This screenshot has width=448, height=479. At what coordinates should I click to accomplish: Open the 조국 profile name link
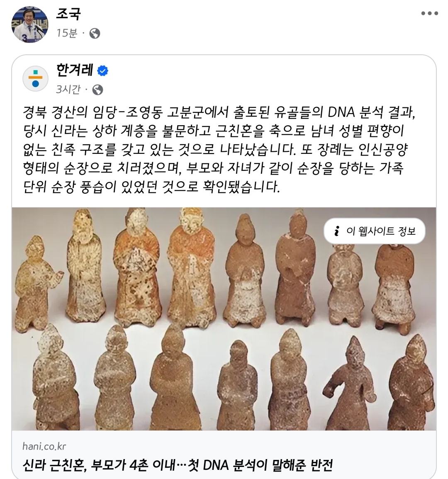[x=68, y=14]
